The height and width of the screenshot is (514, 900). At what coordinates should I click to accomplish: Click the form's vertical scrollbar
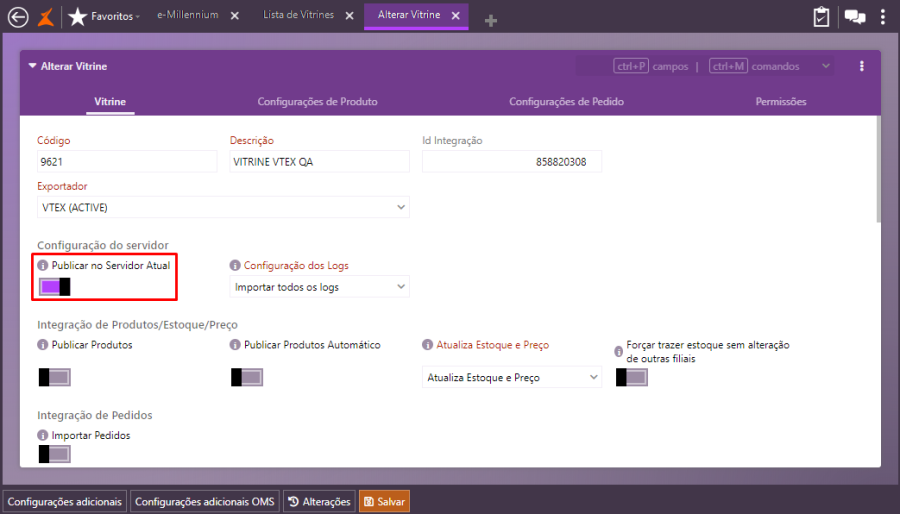(878, 169)
